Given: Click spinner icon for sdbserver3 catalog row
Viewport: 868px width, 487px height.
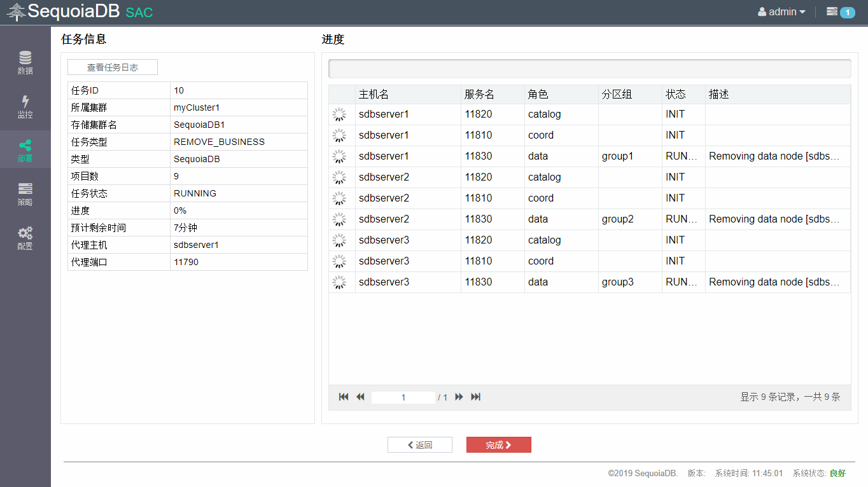Looking at the screenshot, I should (x=340, y=240).
